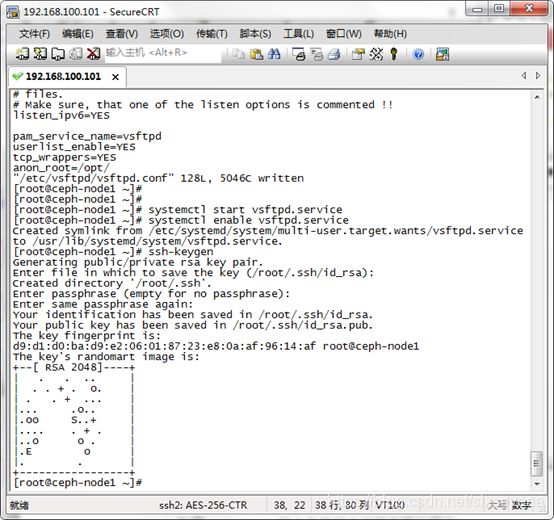Screen dimensions: 554x520
Task: Close the 192.168.100.101 tab with X
Action: [x=115, y=77]
